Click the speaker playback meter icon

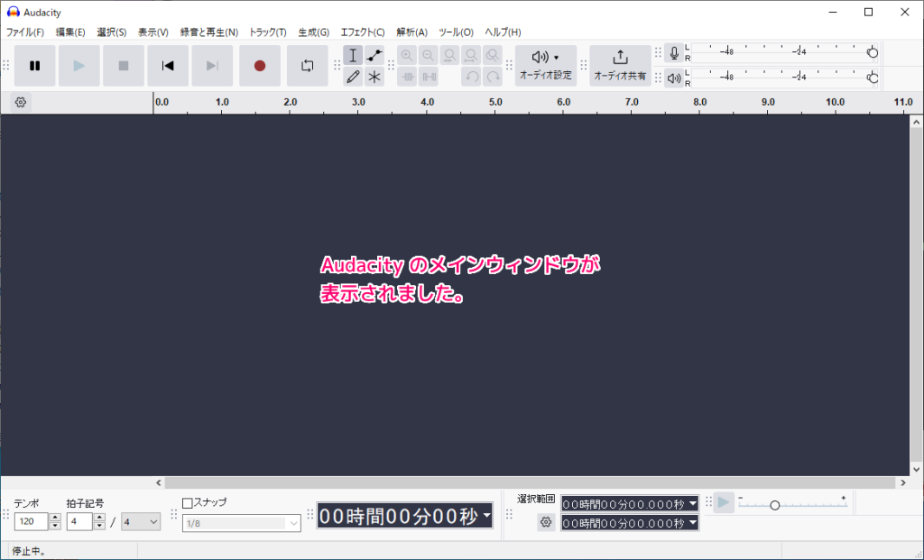pos(674,78)
